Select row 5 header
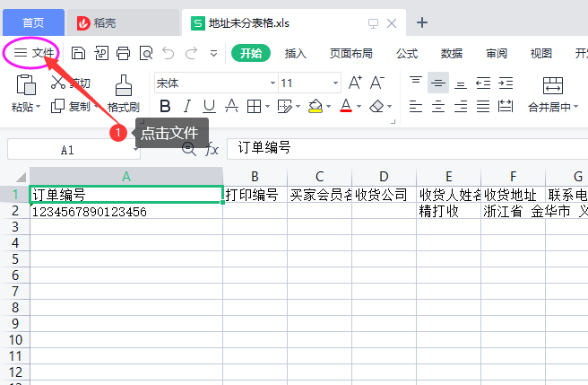 (15, 258)
